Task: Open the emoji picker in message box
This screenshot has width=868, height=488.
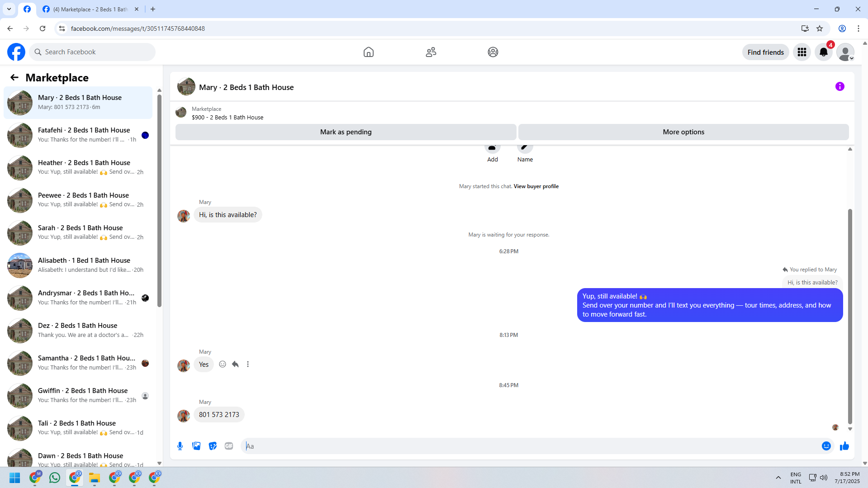Action: pyautogui.click(x=826, y=446)
